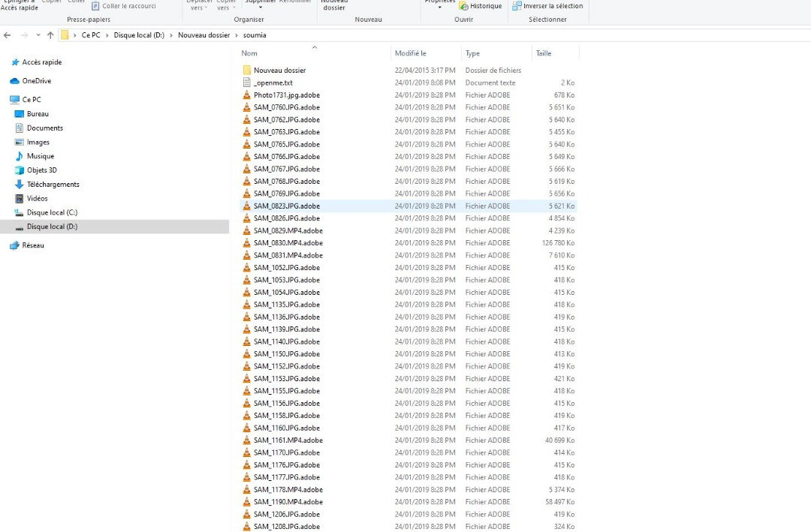Open Vidéos folder in sidebar
811x532 pixels.
click(x=38, y=199)
